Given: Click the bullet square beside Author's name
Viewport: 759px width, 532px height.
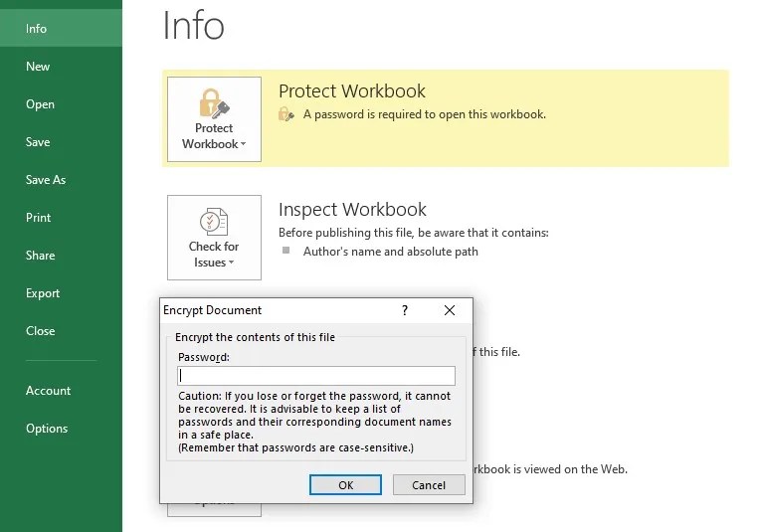Looking at the screenshot, I should tap(286, 251).
